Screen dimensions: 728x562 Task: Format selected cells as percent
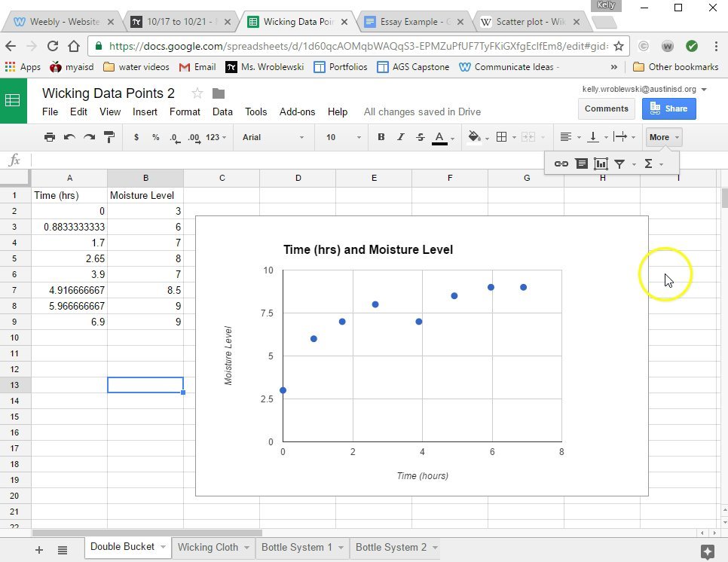[156, 136]
